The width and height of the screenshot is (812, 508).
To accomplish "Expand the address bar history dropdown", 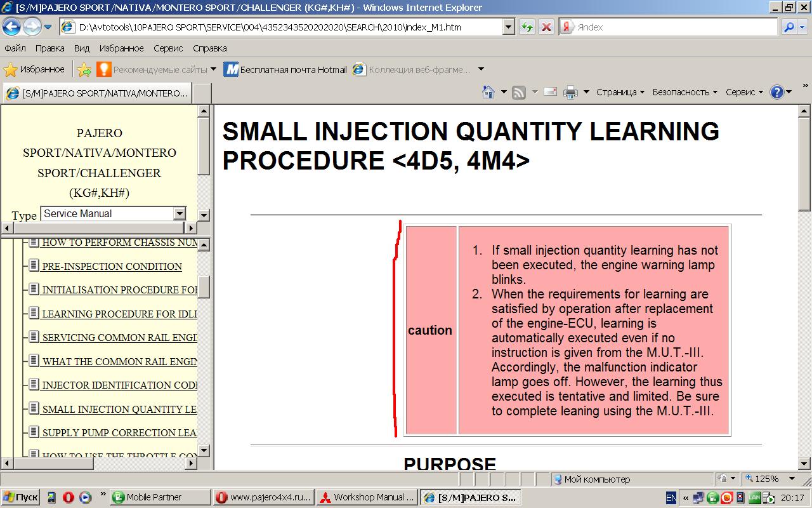I will (508, 27).
